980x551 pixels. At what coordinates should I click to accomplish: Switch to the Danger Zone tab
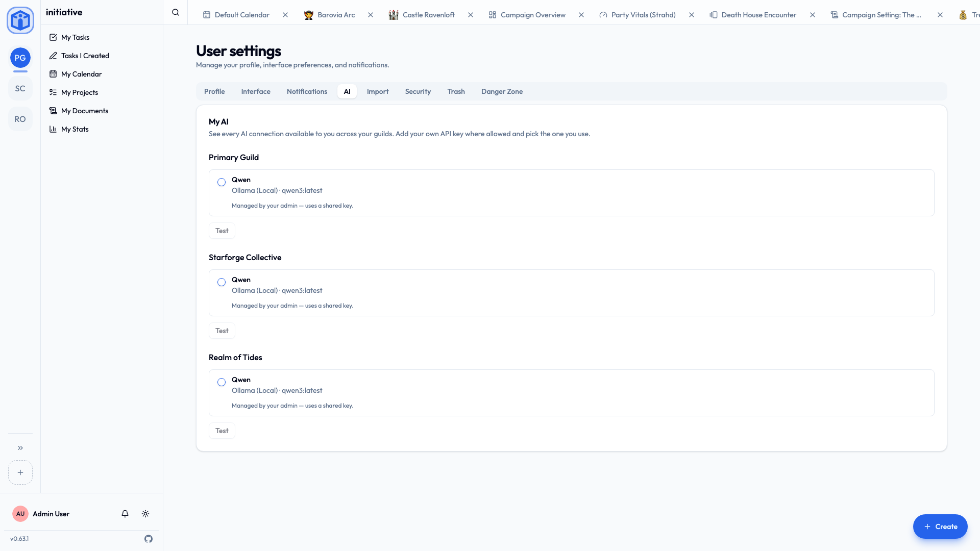(x=502, y=91)
